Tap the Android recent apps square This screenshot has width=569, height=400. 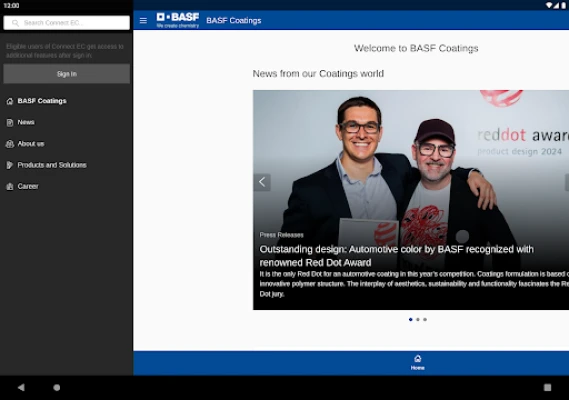tap(547, 388)
